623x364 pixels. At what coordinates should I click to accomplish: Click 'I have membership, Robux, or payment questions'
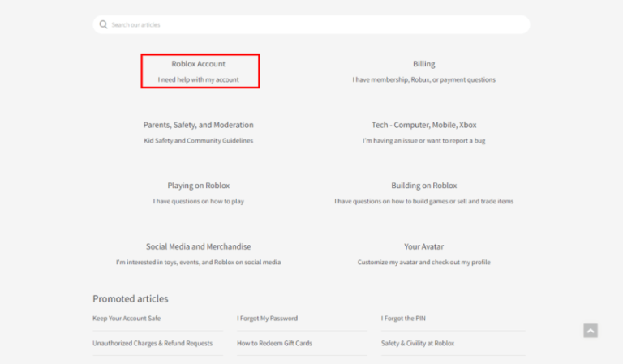pyautogui.click(x=423, y=79)
